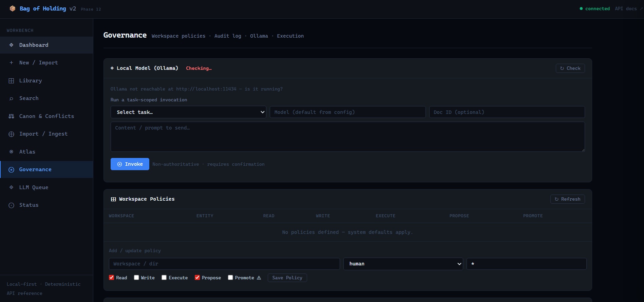Click the WORKSPACE column header
Screen dimensions: 644x302
click(x=121, y=216)
